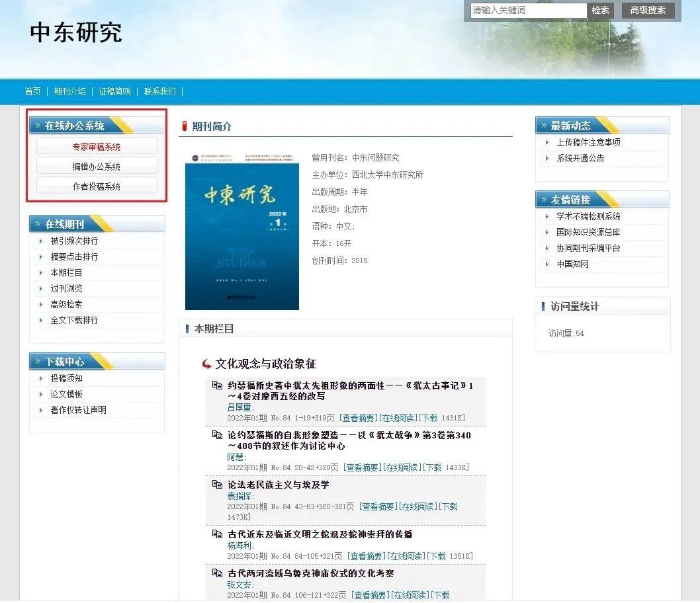
Task: Visit the 中国知网 friendly link
Action: [572, 264]
